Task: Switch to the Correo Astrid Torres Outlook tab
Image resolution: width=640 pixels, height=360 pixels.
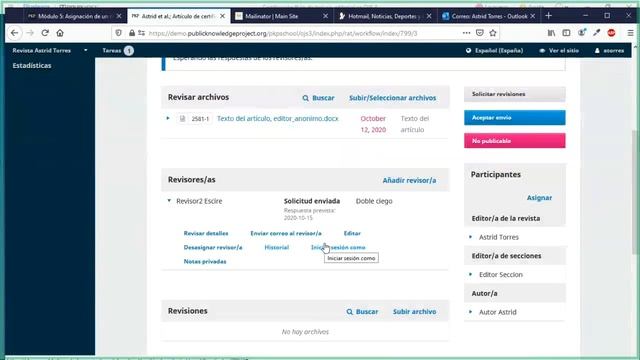Action: coord(489,16)
